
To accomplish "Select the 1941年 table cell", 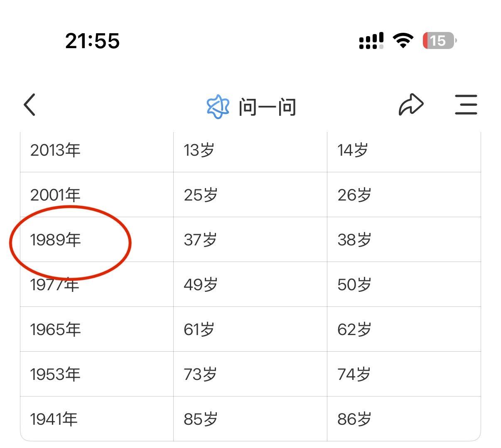I will [x=54, y=419].
